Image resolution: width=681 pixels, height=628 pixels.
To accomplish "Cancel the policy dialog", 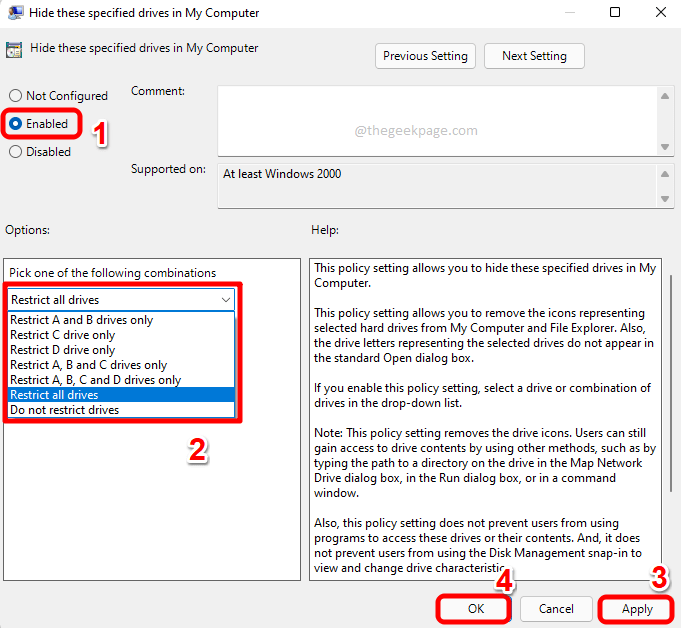I will (556, 609).
